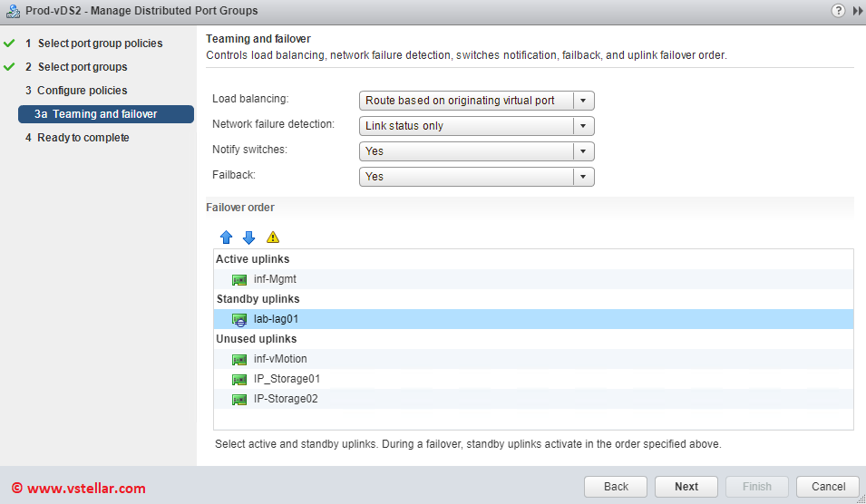The width and height of the screenshot is (866, 504).
Task: Select the inf-vMotion unused uplink row
Action: tap(533, 359)
